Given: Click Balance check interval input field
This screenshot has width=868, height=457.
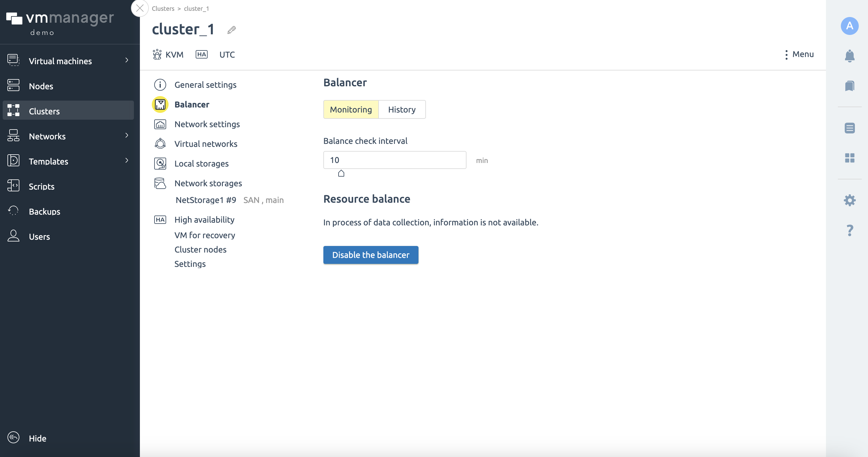Looking at the screenshot, I should 395,160.
